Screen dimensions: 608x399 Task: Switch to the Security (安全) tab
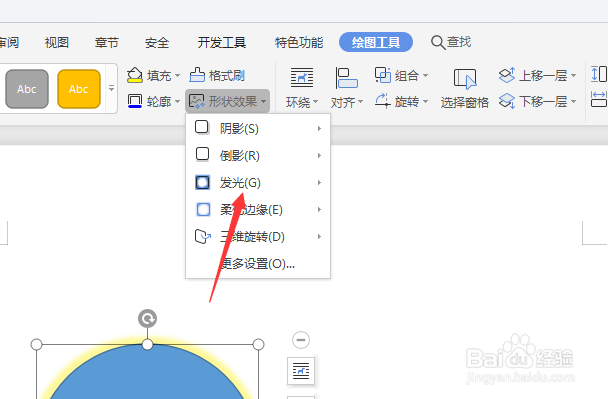click(x=157, y=42)
